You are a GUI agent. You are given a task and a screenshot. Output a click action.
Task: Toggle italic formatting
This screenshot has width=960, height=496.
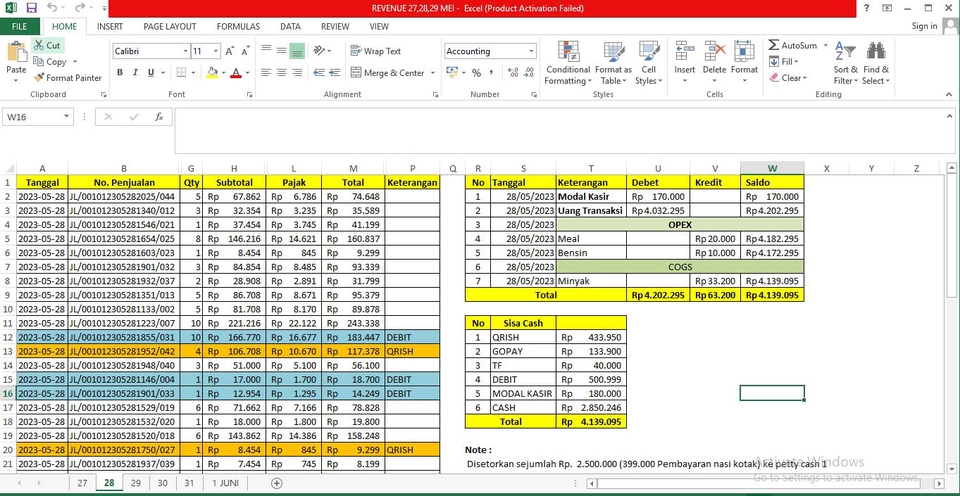click(135, 72)
